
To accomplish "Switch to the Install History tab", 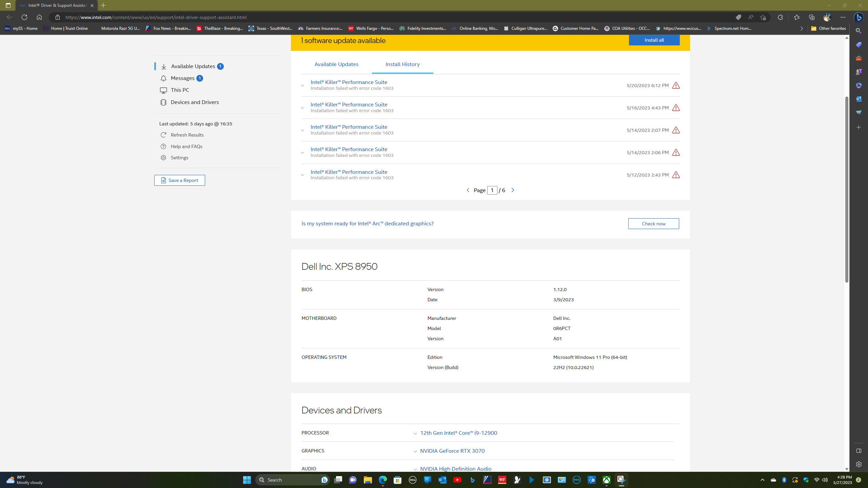I will click(402, 64).
